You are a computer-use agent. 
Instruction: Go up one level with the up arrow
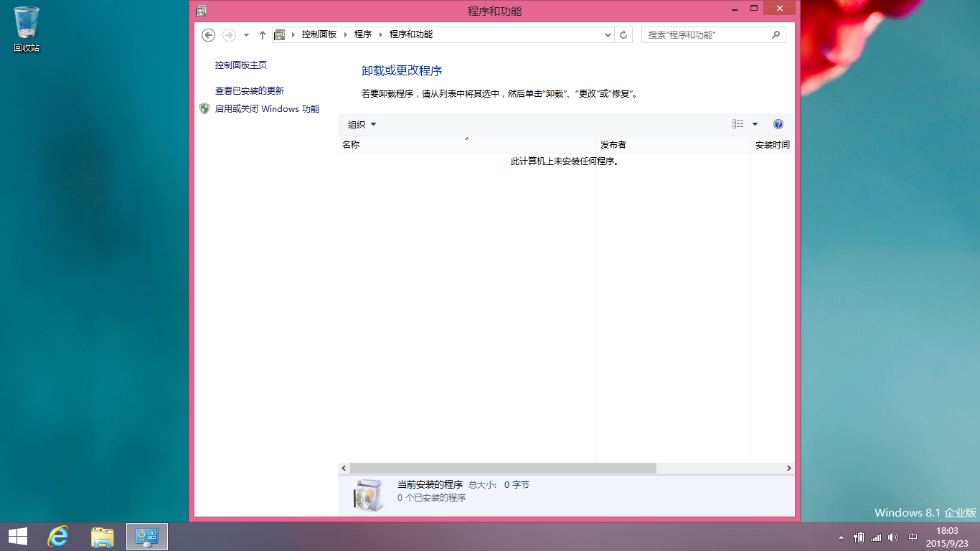click(263, 34)
